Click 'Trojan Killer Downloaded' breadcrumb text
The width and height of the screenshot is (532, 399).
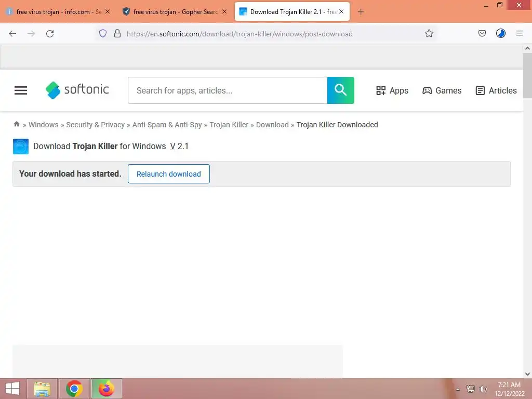[337, 125]
